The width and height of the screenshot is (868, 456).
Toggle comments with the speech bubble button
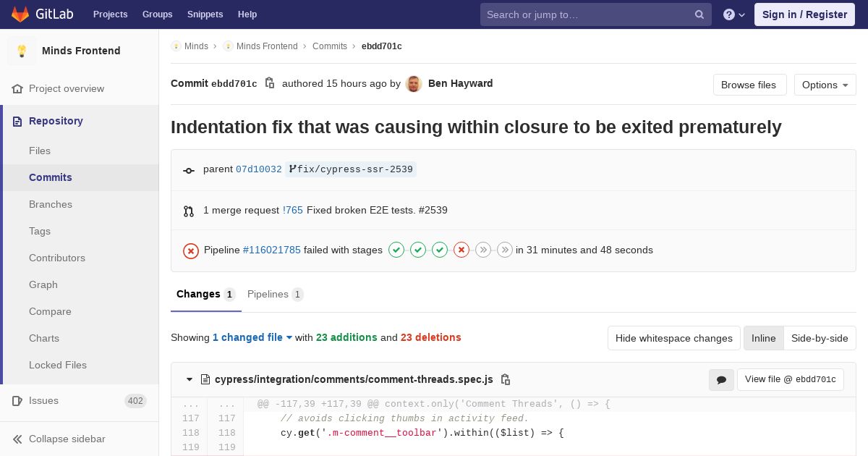(x=721, y=380)
